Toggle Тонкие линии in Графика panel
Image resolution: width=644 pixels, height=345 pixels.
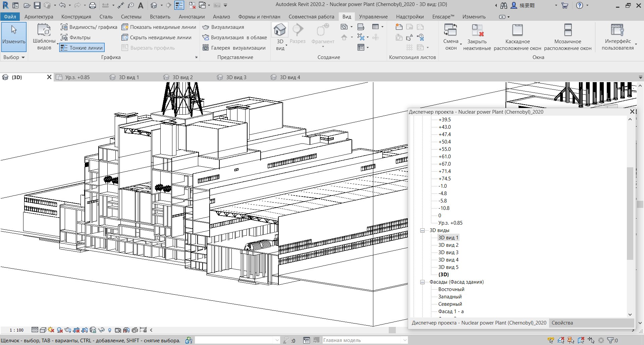[82, 48]
